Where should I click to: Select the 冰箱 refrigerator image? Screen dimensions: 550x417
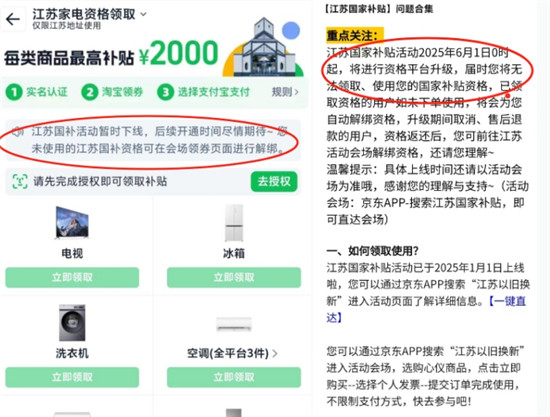(234, 223)
